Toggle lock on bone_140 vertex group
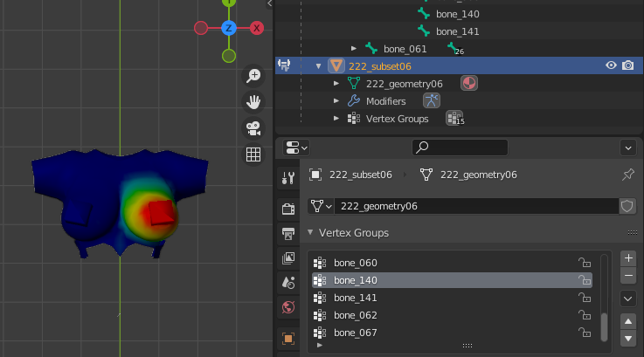644x357 pixels. point(585,280)
